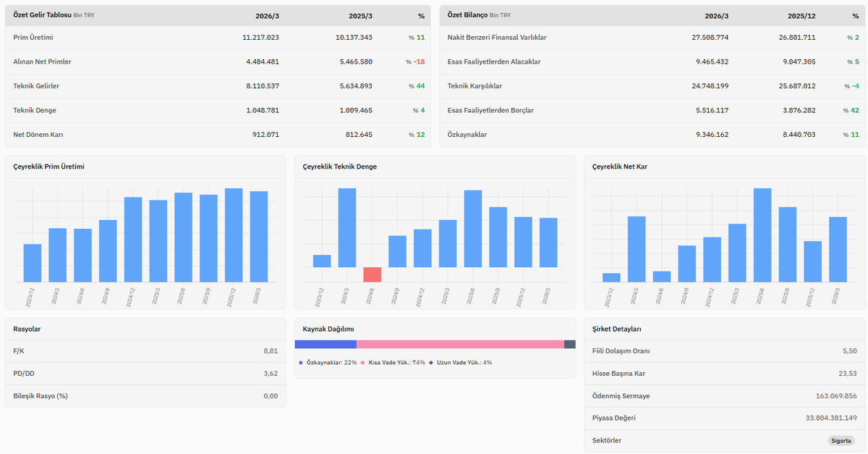Click the Piyasa Değeri value 33.804.381.149
The width and height of the screenshot is (868, 454).
(830, 418)
